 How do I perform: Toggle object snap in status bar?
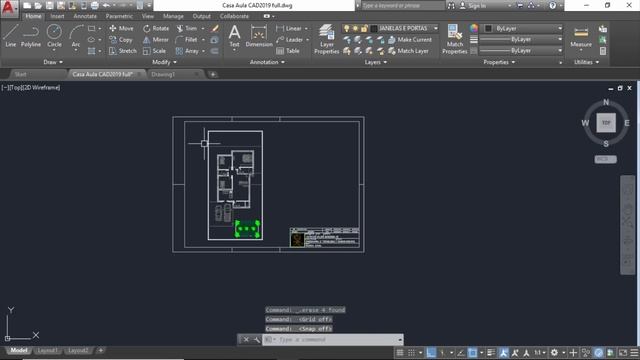point(472,353)
